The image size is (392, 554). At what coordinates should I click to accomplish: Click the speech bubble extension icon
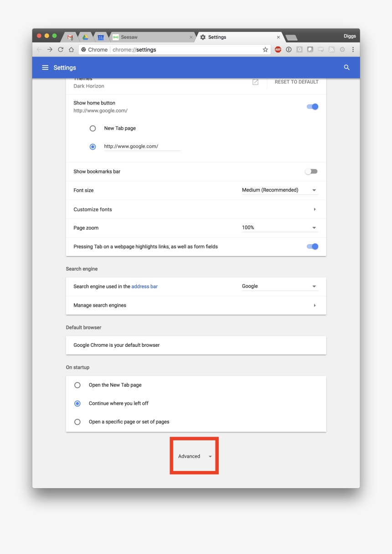point(321,50)
